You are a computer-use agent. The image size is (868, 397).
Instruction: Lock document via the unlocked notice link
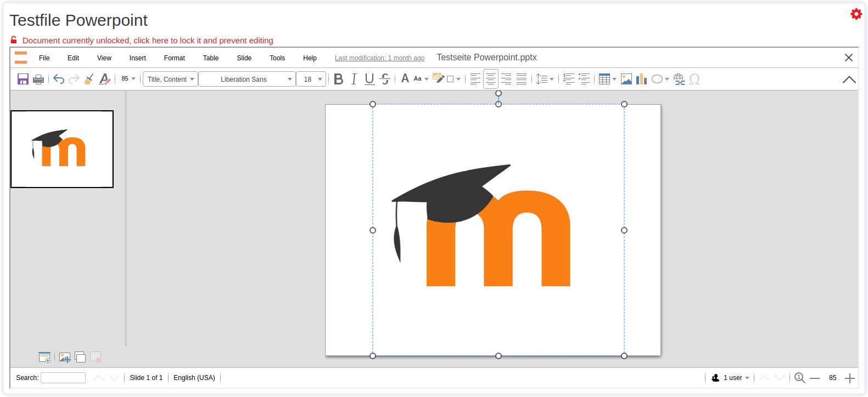click(x=148, y=41)
